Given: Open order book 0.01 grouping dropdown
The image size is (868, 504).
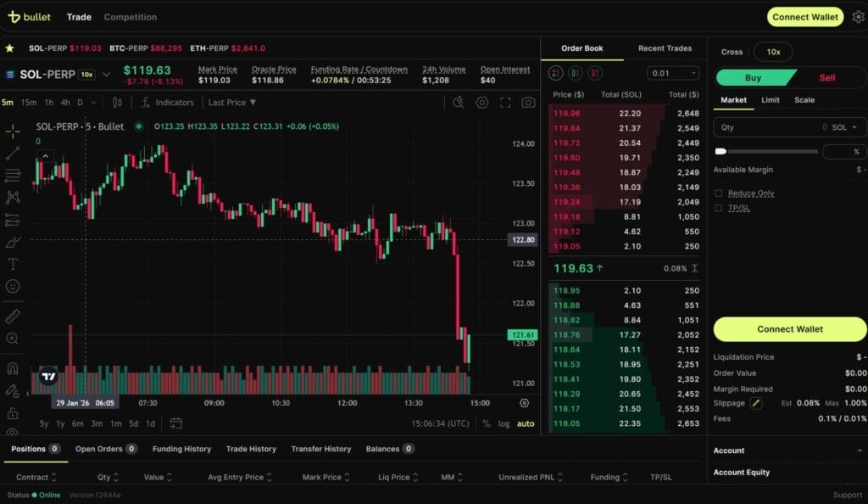Looking at the screenshot, I should pyautogui.click(x=673, y=74).
